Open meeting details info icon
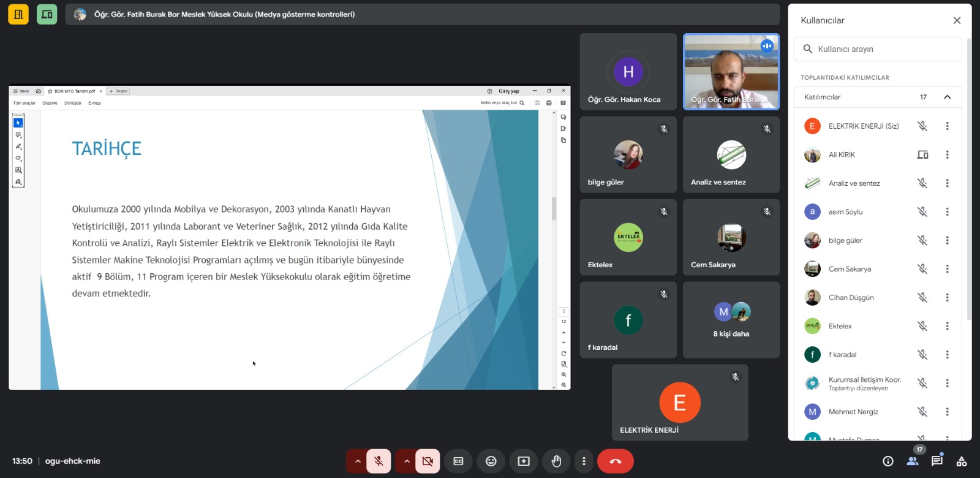The image size is (980, 478). [x=888, y=461]
